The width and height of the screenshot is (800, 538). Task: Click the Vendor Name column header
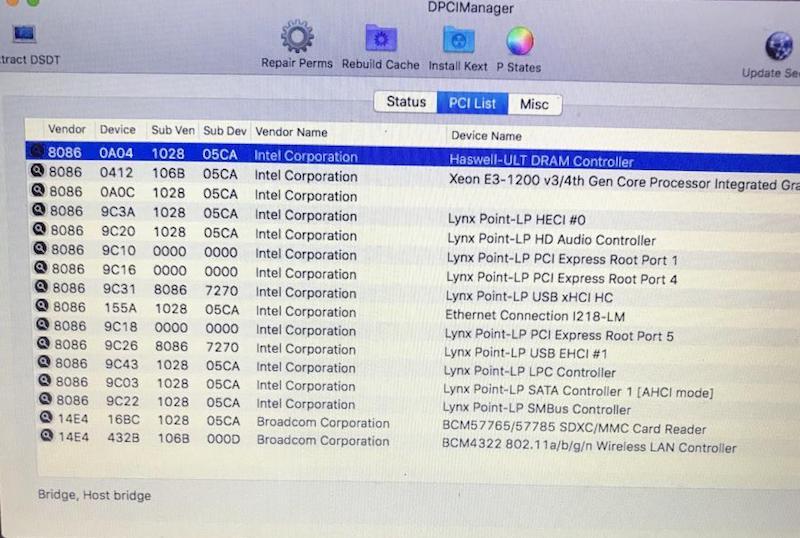pyautogui.click(x=291, y=132)
